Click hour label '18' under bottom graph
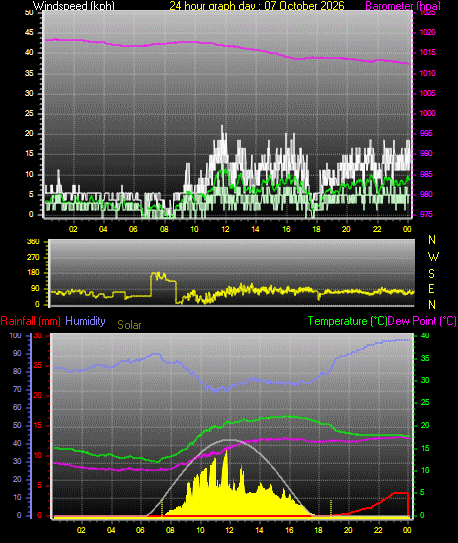Viewport: 458px width, 543px height. pyautogui.click(x=318, y=530)
